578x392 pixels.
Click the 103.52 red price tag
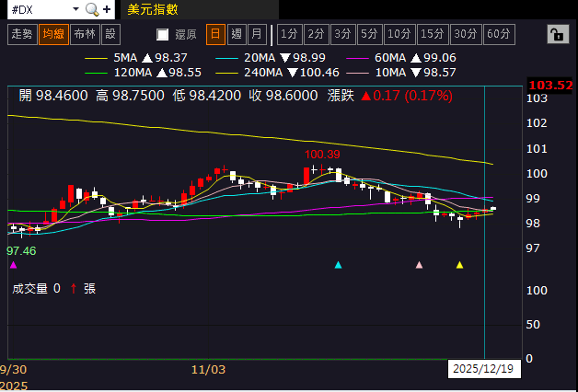[x=550, y=85]
